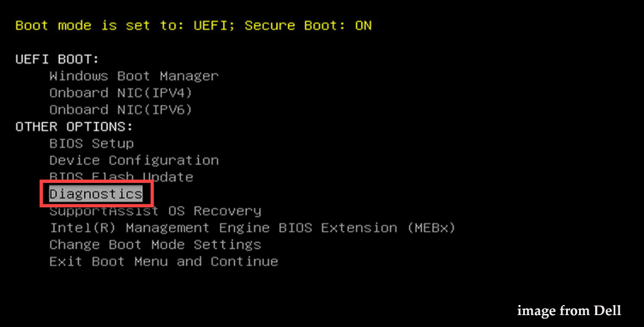
Task: Click the 'image from Dell' caption
Action: coord(569,310)
